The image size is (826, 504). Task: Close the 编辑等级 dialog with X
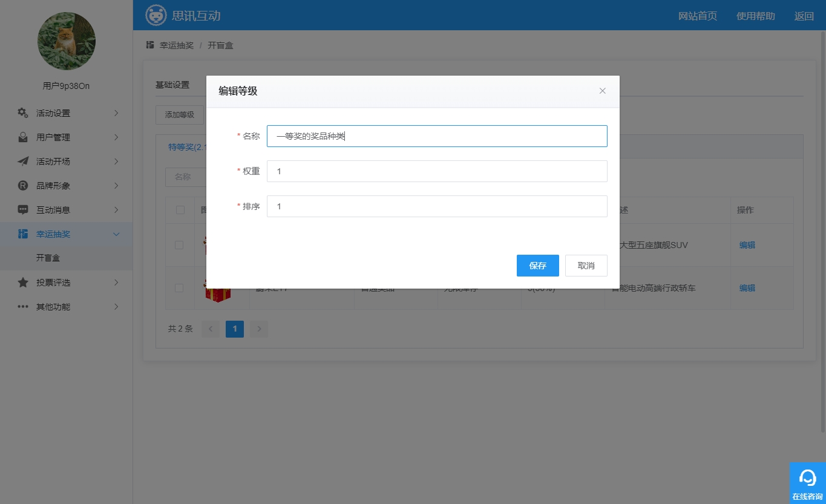click(602, 91)
